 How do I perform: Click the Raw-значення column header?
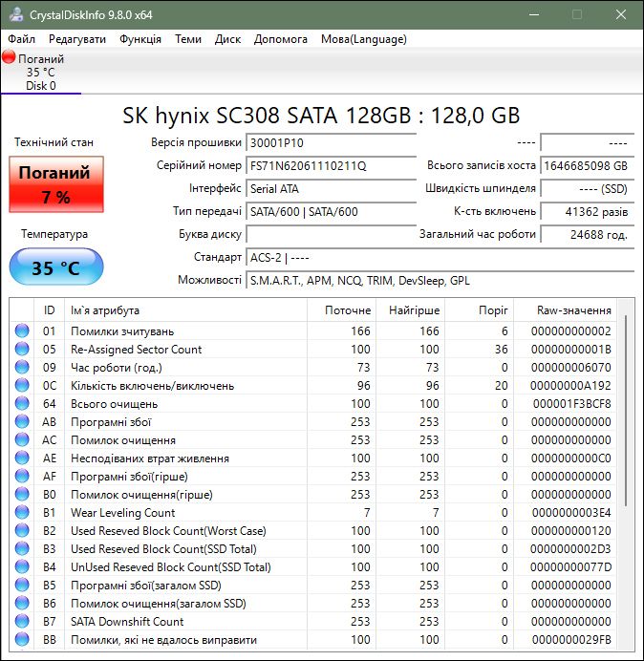(565, 310)
